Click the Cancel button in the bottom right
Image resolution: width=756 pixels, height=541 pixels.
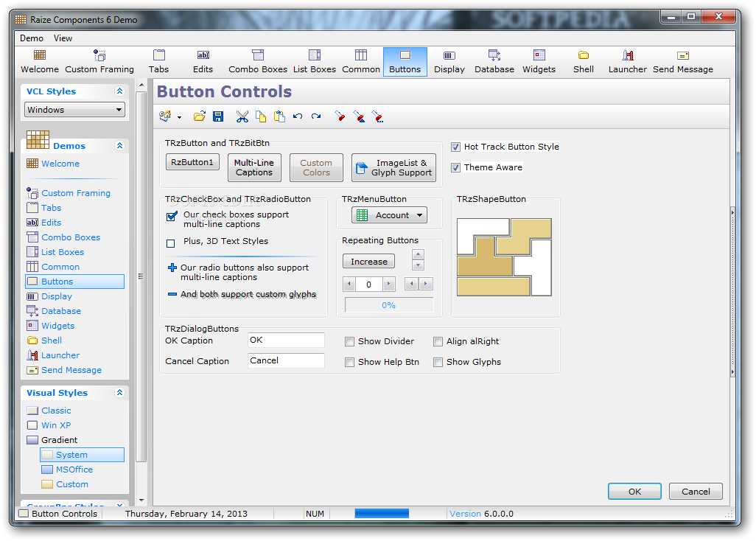696,492
